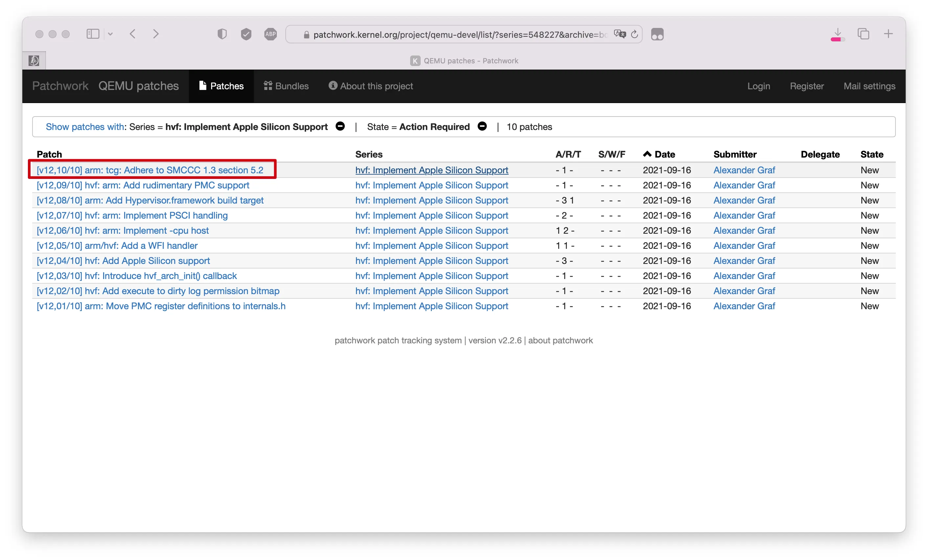Open patch v12,06/10 Implement -cpu host
The height and width of the screenshot is (560, 928).
[x=122, y=230]
